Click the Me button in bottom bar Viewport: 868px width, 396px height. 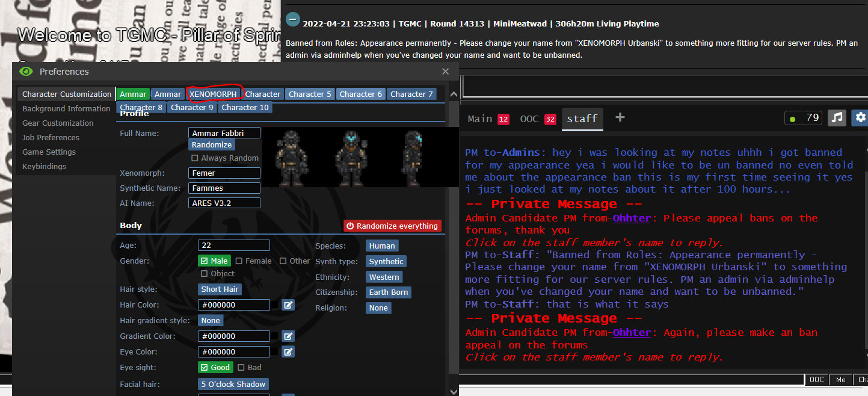[x=841, y=380]
